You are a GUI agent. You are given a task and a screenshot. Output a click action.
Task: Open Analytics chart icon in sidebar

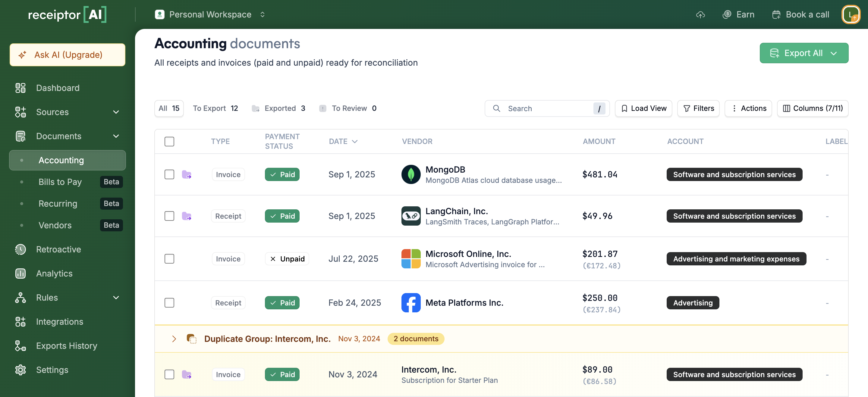tap(20, 274)
